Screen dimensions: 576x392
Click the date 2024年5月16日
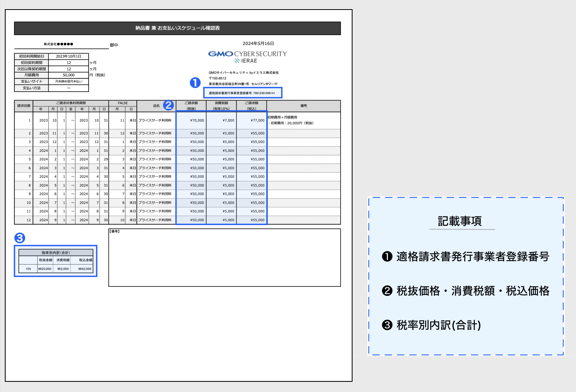pos(258,43)
